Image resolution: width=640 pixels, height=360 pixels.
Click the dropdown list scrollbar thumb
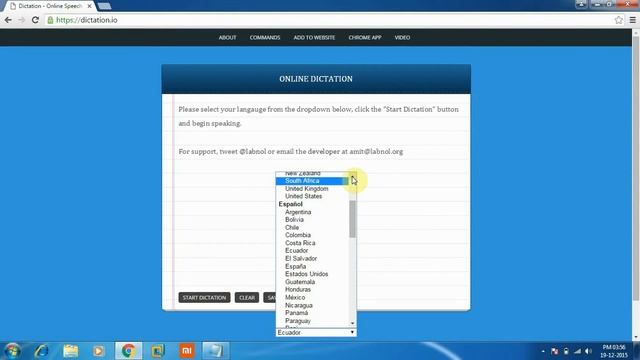point(352,219)
